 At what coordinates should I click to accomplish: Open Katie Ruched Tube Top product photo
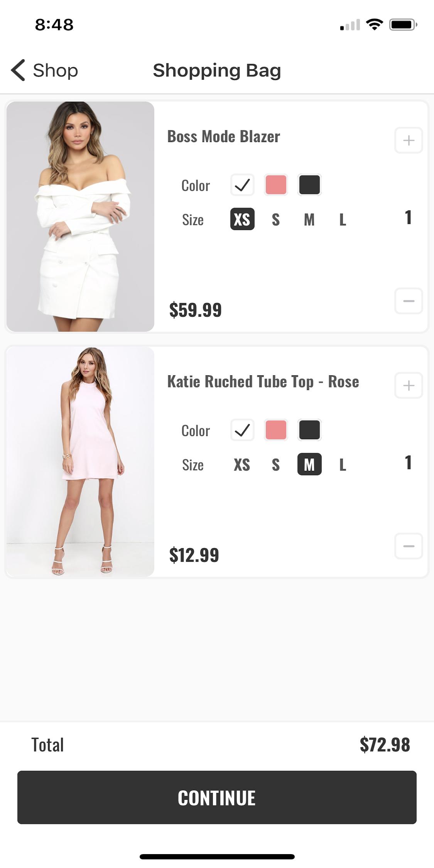coord(80,462)
